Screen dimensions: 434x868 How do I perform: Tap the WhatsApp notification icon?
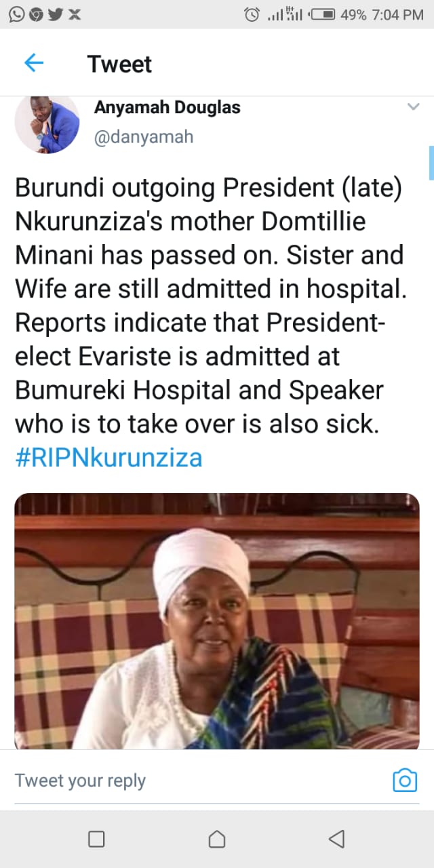(x=16, y=14)
